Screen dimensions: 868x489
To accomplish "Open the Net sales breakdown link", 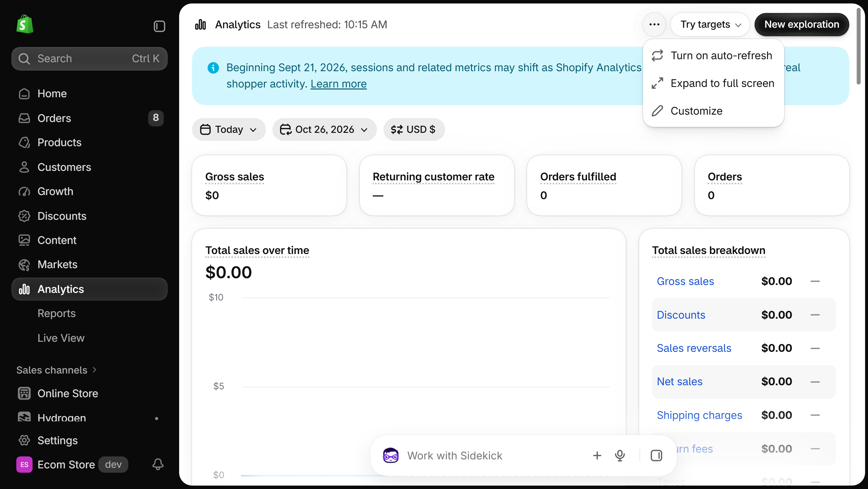I will [x=679, y=381].
